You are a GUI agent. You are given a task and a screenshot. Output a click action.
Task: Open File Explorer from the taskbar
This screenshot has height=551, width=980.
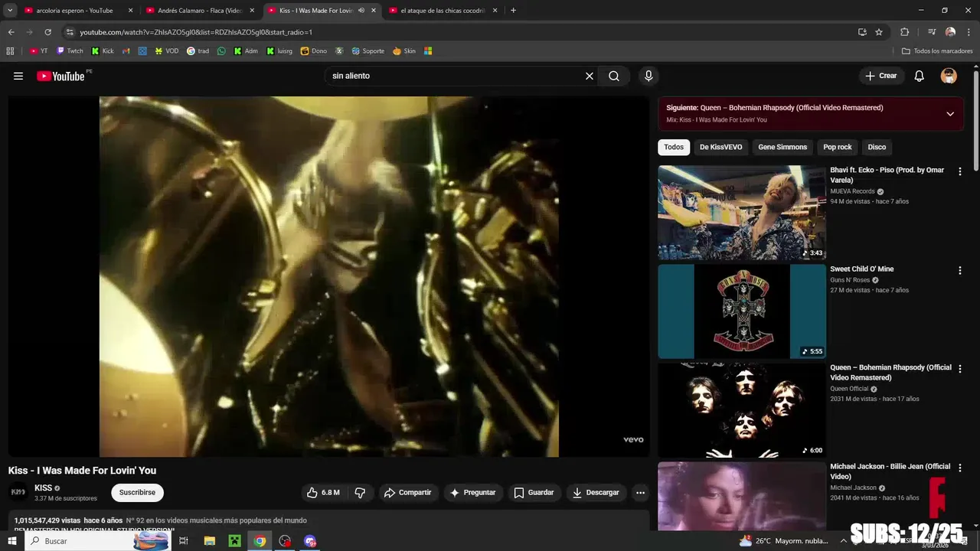(209, 541)
